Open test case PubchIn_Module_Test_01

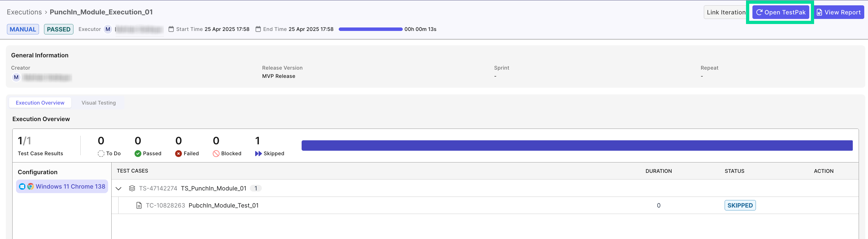pos(223,205)
